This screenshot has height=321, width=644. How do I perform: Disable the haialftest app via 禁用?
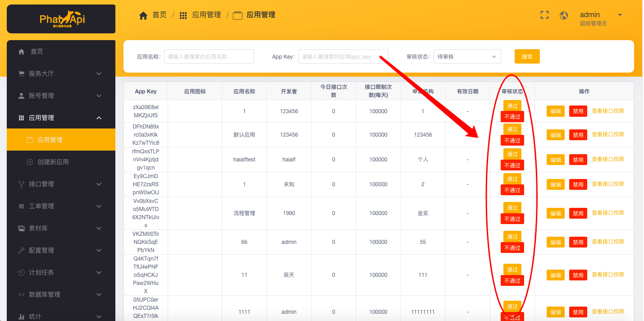(578, 160)
